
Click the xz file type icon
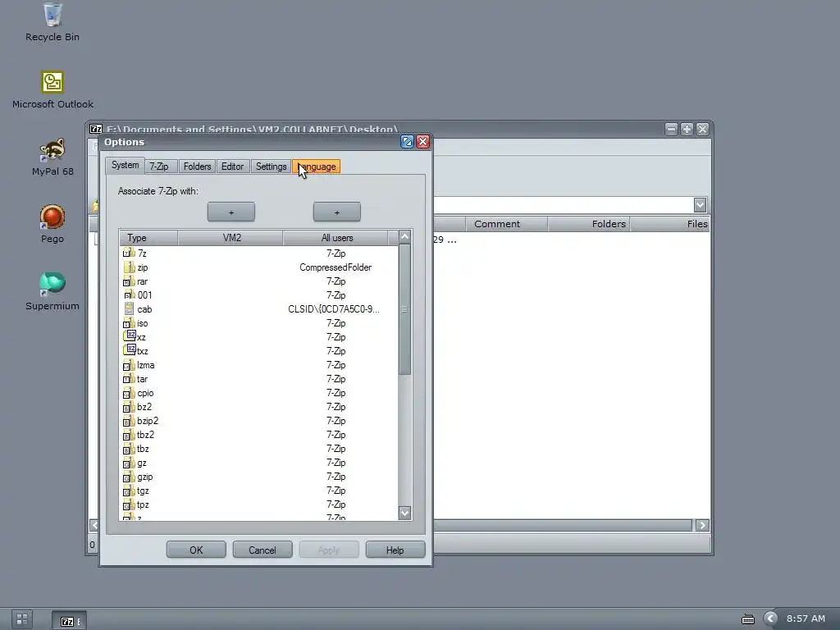[129, 336]
